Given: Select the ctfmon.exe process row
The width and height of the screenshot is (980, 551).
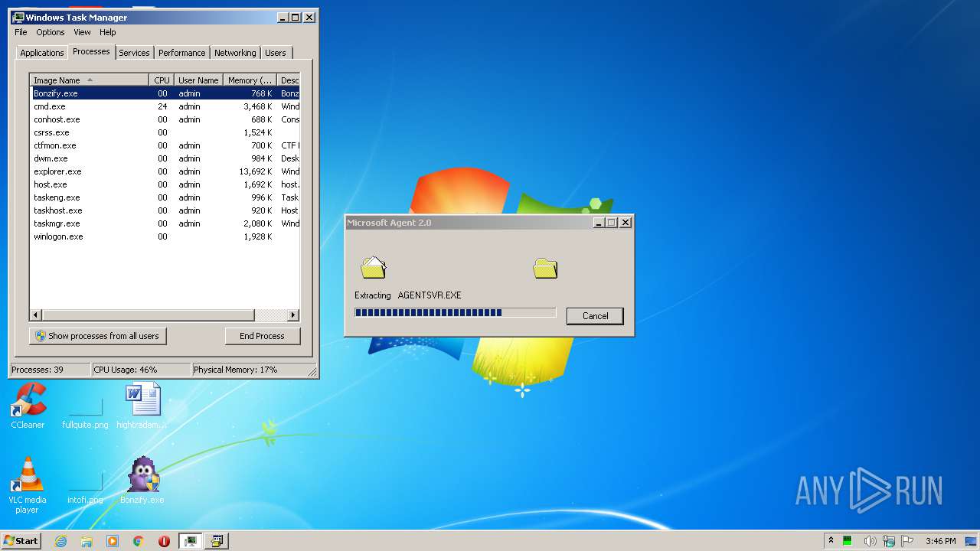Looking at the screenshot, I should (x=165, y=145).
